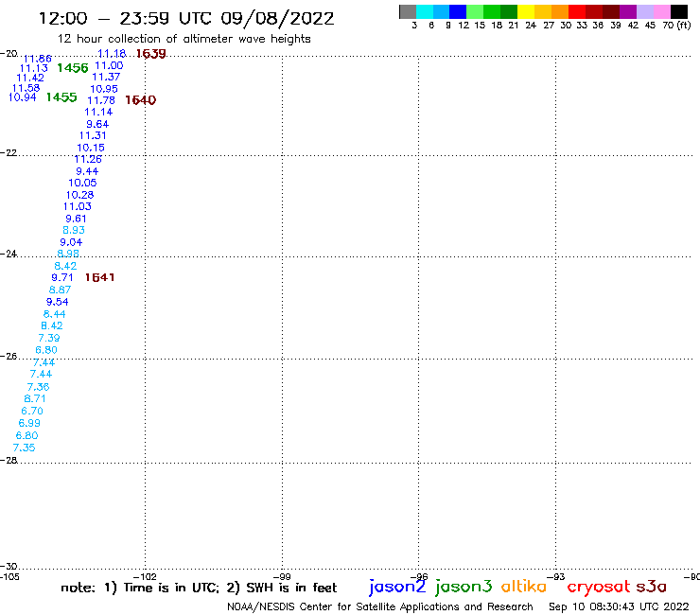Image resolution: width=700 pixels, height=615 pixels.
Task: Select the -102 longitude axis label
Action: 145,576
